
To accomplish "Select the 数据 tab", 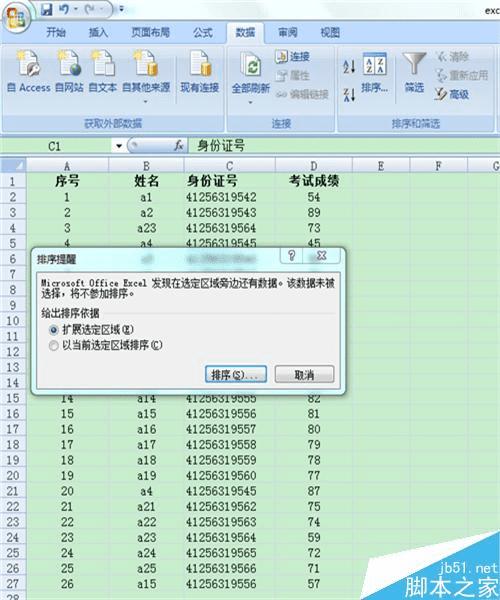I will click(x=245, y=33).
